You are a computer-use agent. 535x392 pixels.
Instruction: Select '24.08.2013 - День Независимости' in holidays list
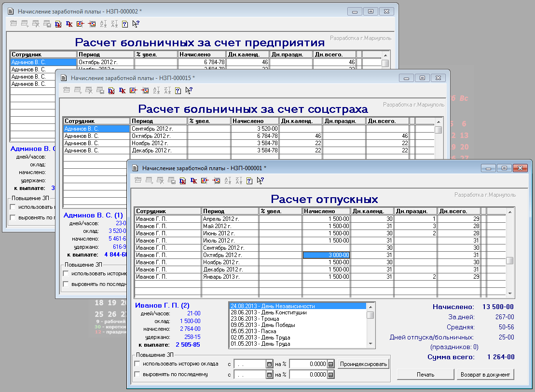298,306
